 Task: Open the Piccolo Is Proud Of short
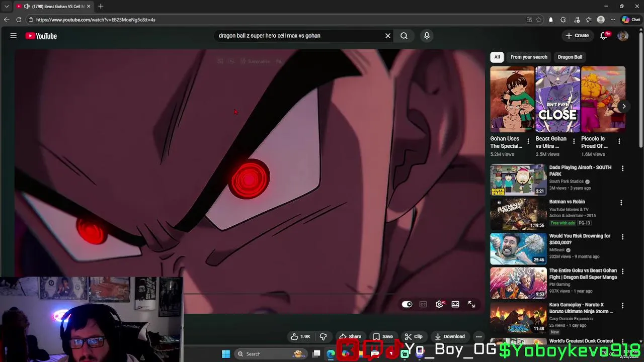tap(603, 99)
